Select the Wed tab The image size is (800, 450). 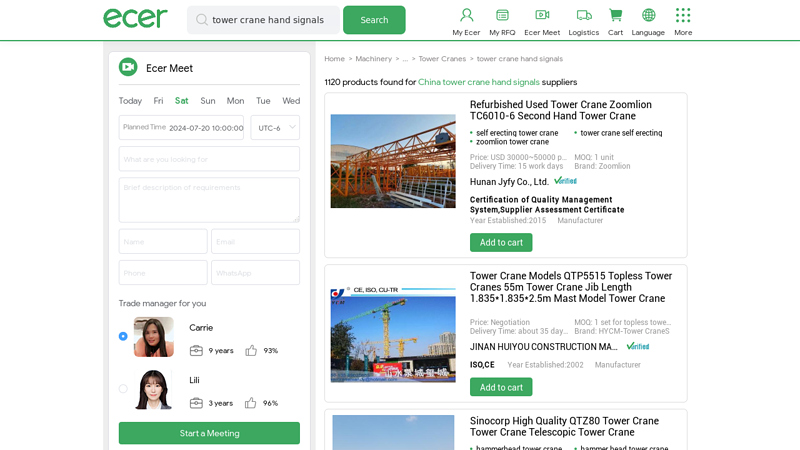(x=291, y=101)
